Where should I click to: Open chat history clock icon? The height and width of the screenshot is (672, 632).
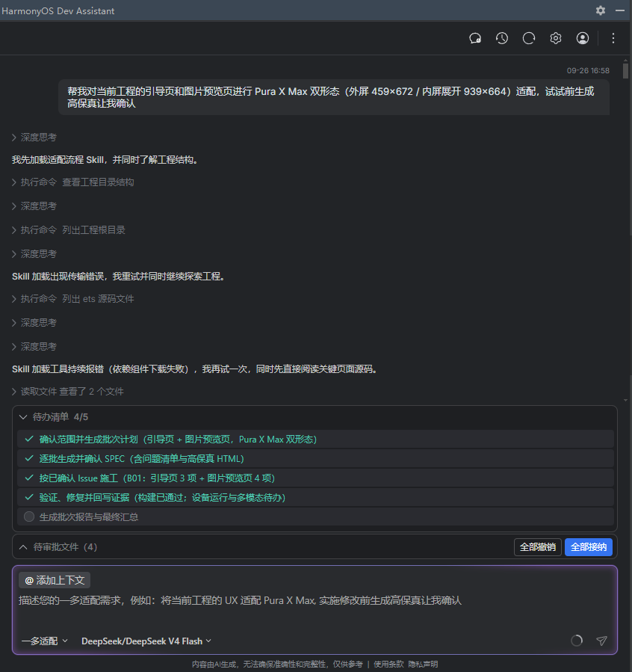pos(502,39)
